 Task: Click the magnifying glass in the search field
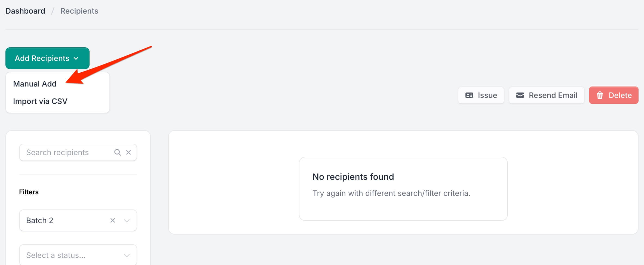(118, 152)
